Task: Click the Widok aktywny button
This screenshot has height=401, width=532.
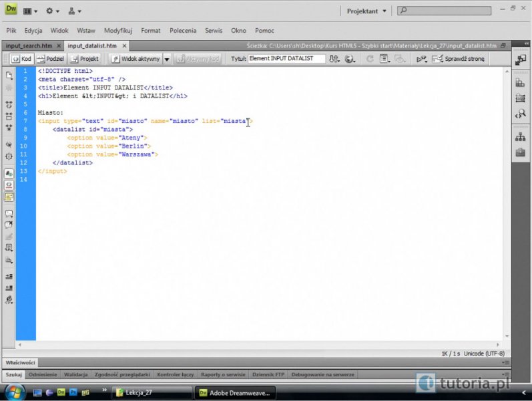Action: point(136,59)
